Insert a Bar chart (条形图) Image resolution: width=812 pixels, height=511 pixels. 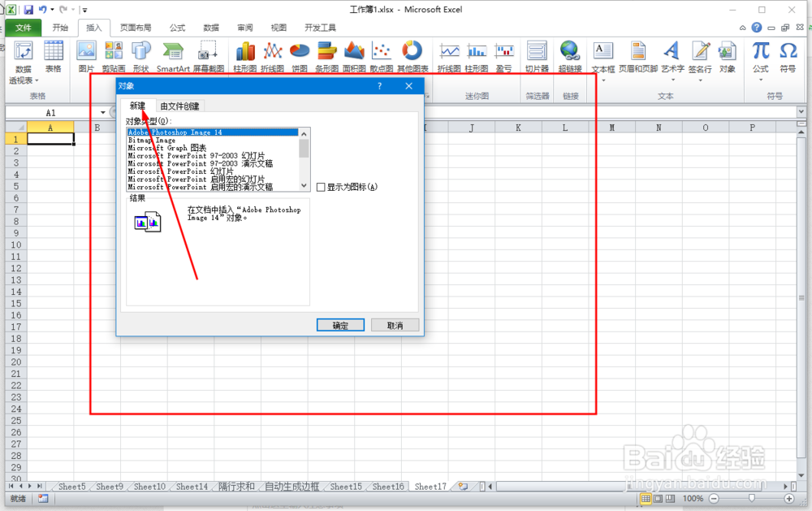click(x=326, y=57)
